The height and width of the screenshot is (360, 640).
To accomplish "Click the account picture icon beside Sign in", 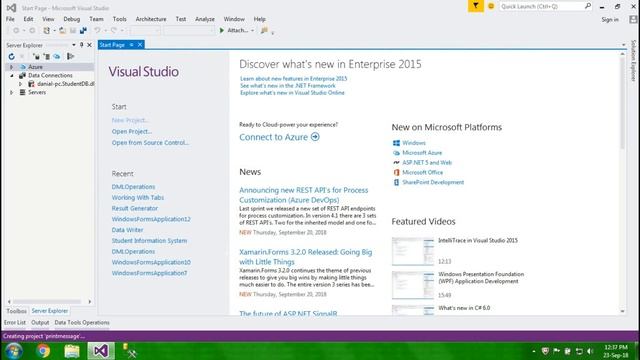I will [633, 19].
